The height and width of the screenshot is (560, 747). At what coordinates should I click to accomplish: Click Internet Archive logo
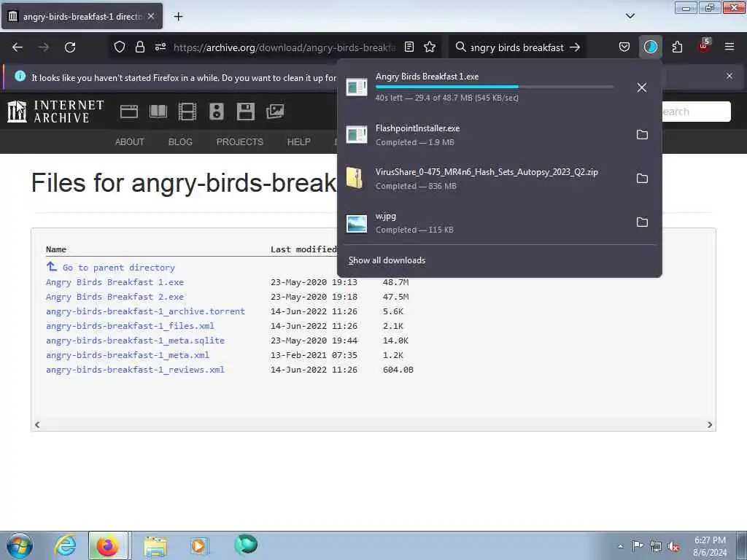click(55, 112)
